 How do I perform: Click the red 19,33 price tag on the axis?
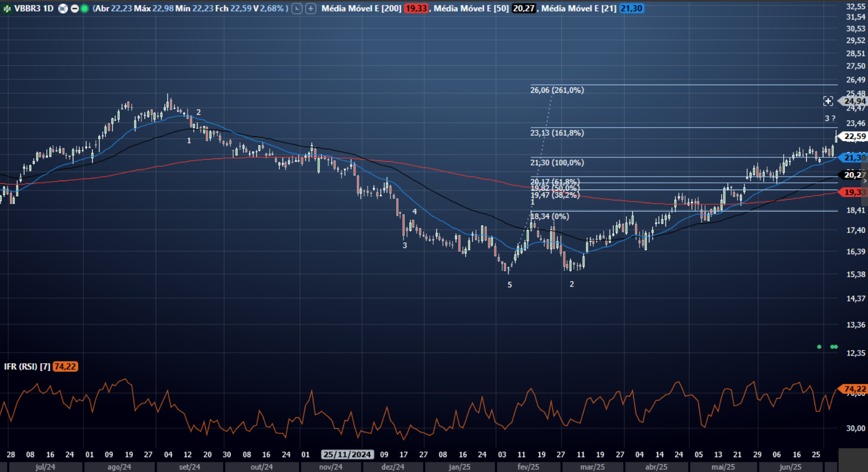click(x=854, y=192)
